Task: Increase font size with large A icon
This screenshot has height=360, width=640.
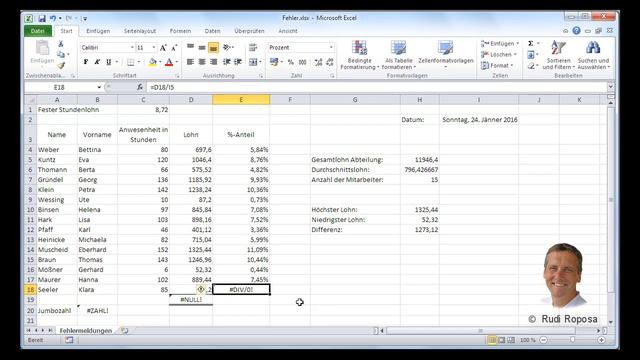Action: point(163,48)
